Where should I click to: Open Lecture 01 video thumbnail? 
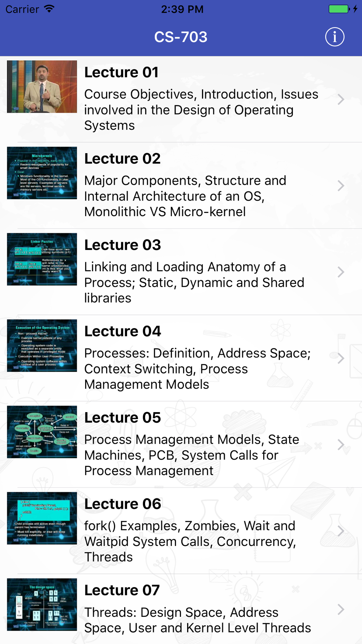42,87
